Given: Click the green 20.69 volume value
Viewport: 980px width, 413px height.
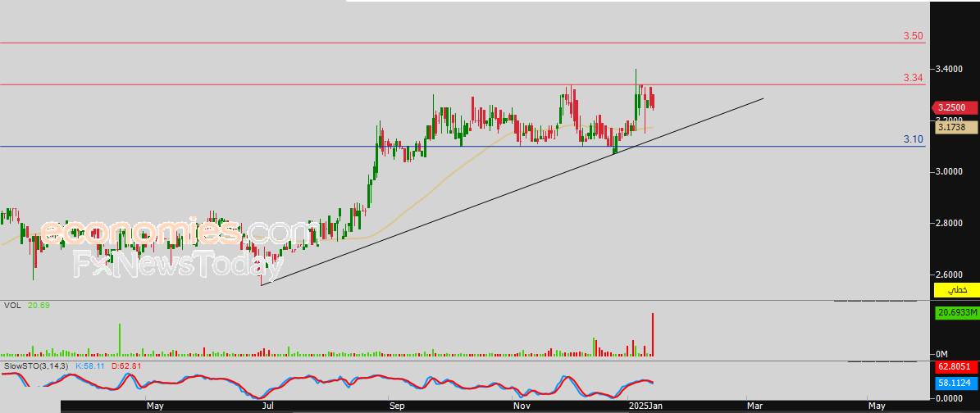Looking at the screenshot, I should (39, 306).
